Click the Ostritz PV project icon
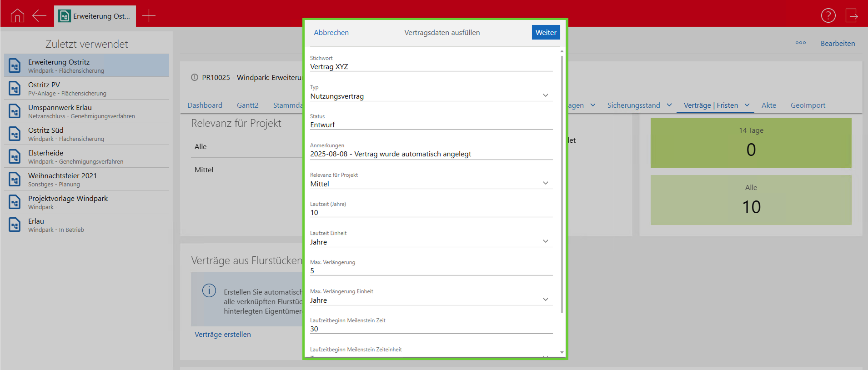The height and width of the screenshot is (370, 868). (15, 88)
